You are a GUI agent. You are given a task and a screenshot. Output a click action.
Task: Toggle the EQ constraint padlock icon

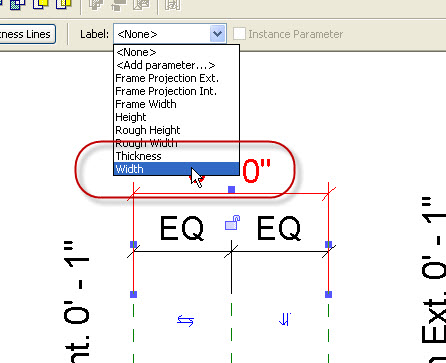(232, 223)
